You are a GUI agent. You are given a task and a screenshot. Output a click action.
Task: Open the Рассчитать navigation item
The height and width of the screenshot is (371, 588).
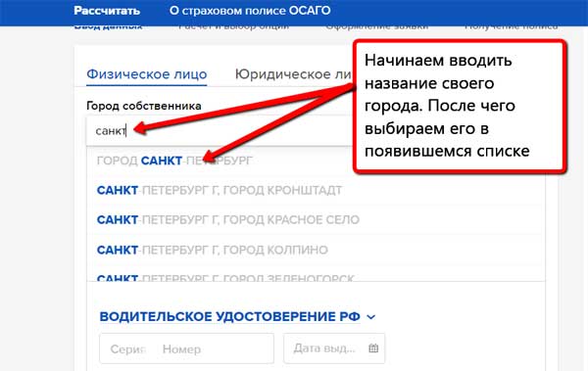tap(107, 11)
